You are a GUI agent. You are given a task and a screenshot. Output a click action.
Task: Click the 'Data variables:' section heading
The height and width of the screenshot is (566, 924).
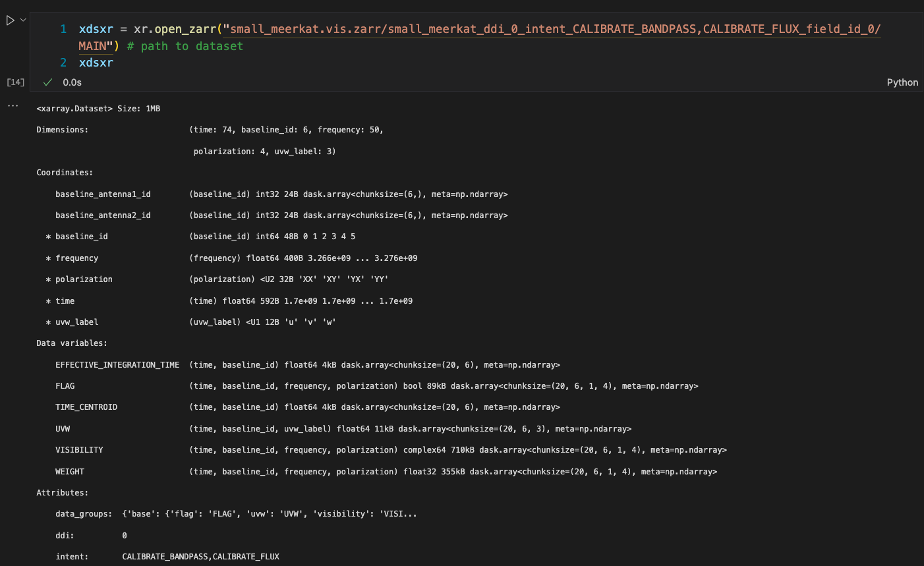coord(72,343)
